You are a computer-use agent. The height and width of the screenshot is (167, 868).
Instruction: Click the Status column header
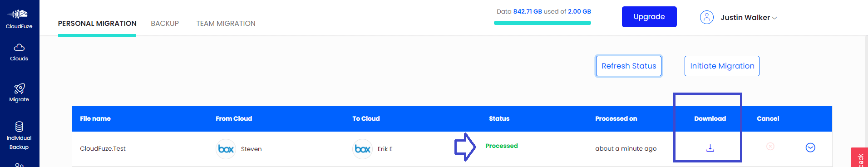tap(499, 118)
